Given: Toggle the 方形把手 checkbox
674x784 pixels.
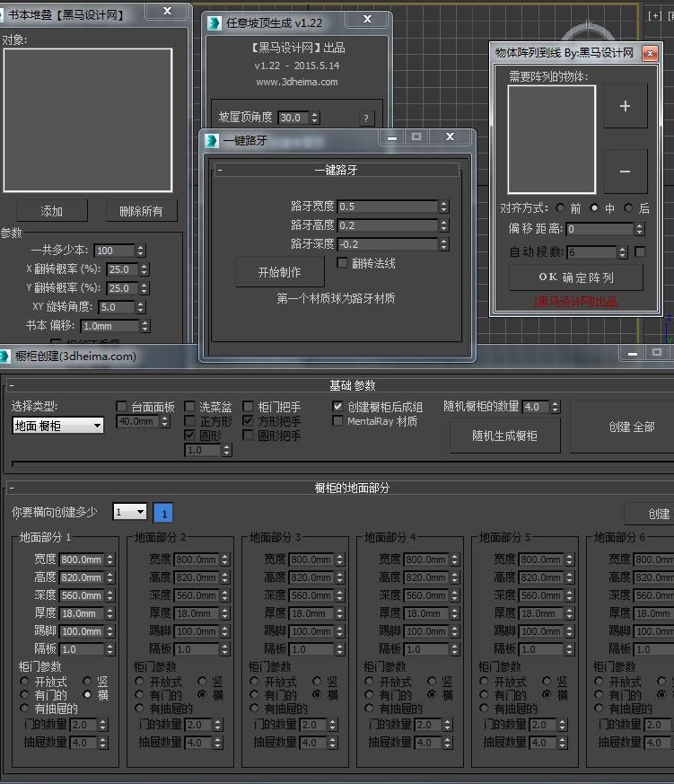Looking at the screenshot, I should coord(248,420).
